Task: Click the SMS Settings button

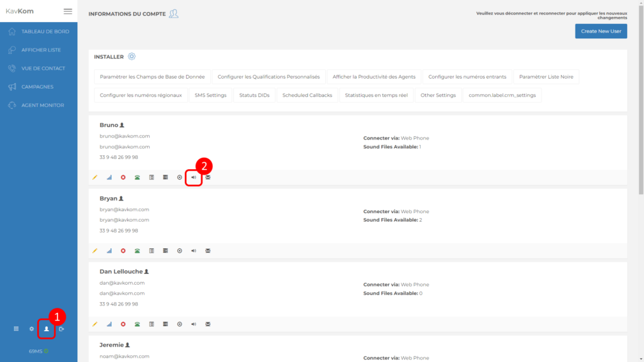Action: [210, 96]
